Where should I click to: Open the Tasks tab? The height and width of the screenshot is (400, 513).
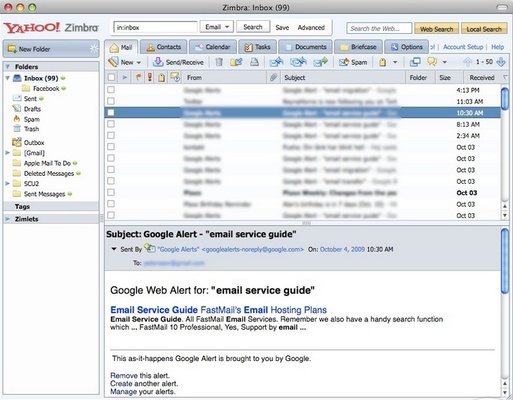pyautogui.click(x=257, y=47)
